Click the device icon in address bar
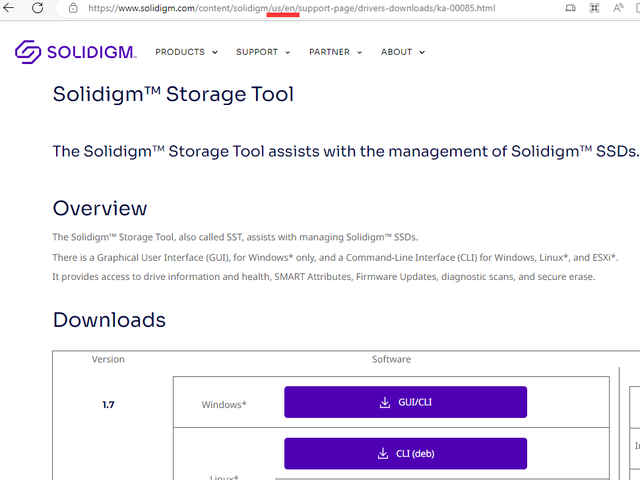The width and height of the screenshot is (640, 480). [x=570, y=8]
